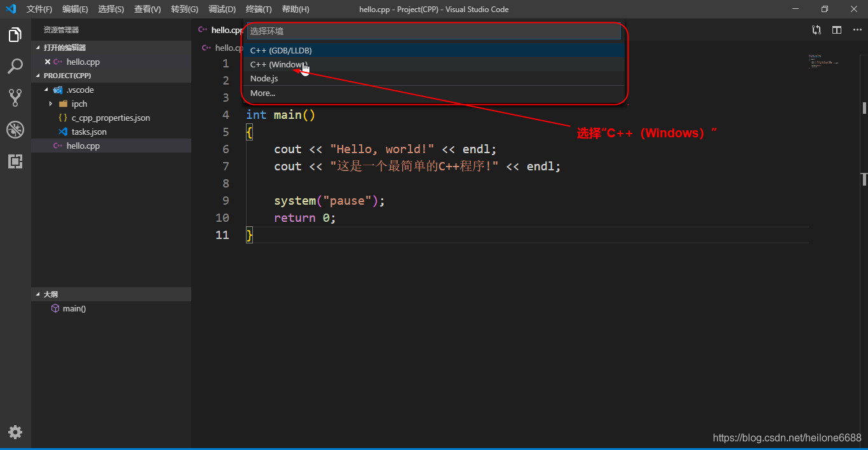This screenshot has height=450, width=868.
Task: Click the Split Editor icon
Action: point(837,30)
